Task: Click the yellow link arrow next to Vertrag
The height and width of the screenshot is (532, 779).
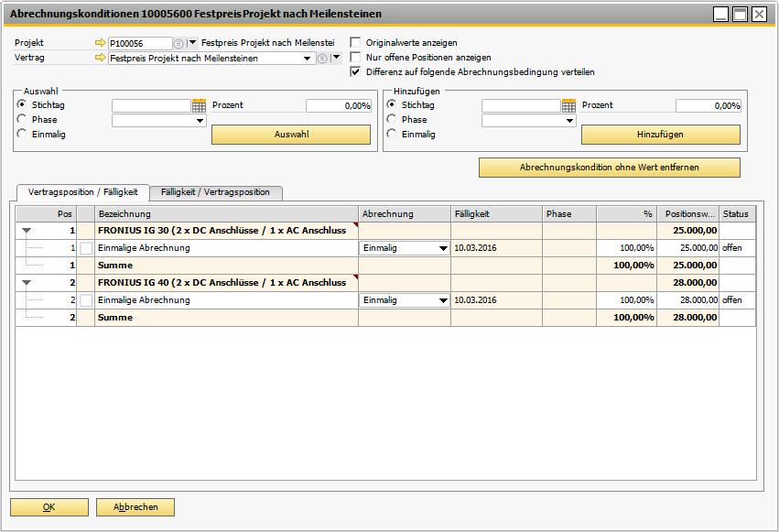Action: tap(100, 58)
